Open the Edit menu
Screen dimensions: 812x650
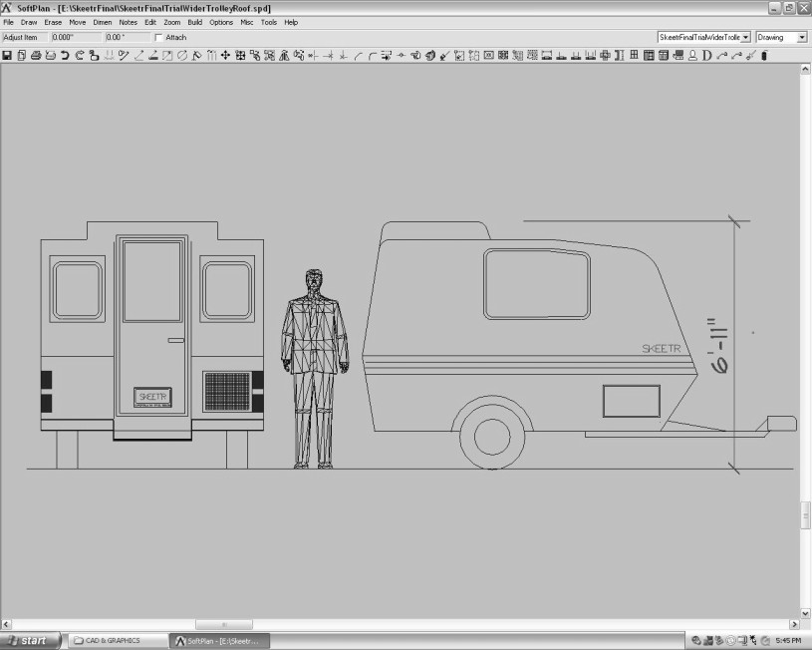tap(150, 22)
